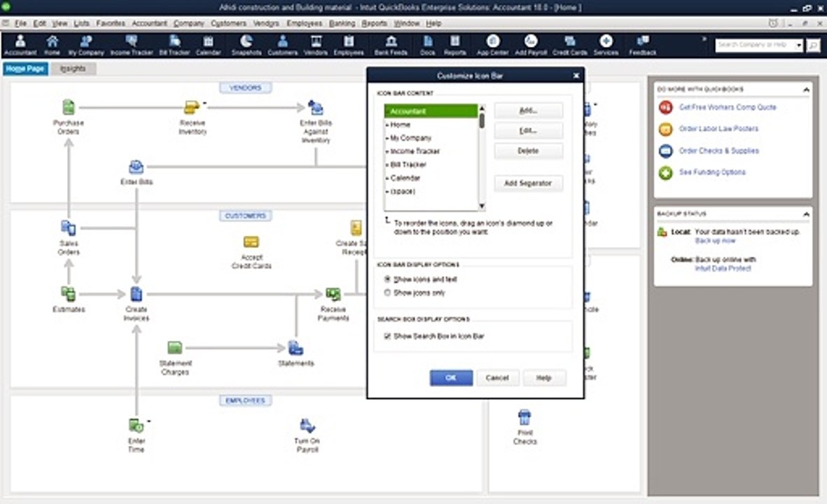
Task: Go to Home via toolbar icon
Action: tap(52, 45)
